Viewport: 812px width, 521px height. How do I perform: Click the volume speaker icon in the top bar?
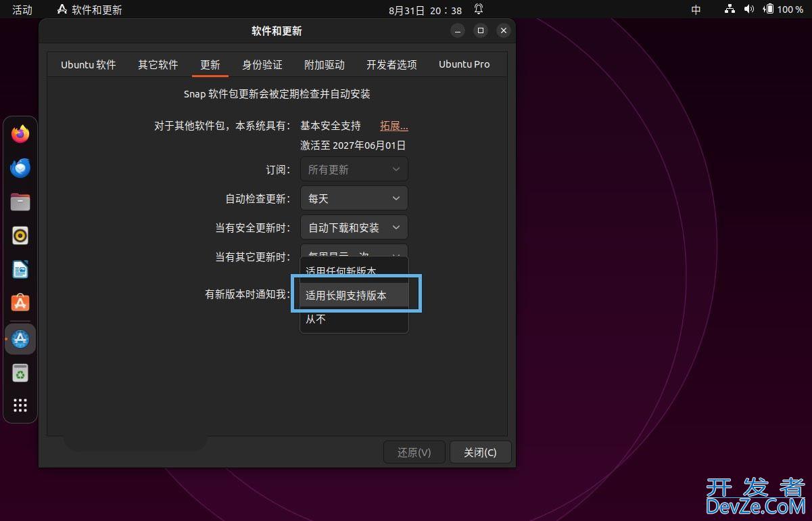(748, 9)
